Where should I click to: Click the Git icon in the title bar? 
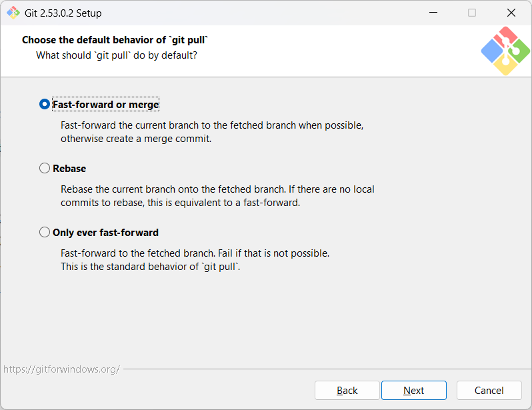click(x=13, y=13)
